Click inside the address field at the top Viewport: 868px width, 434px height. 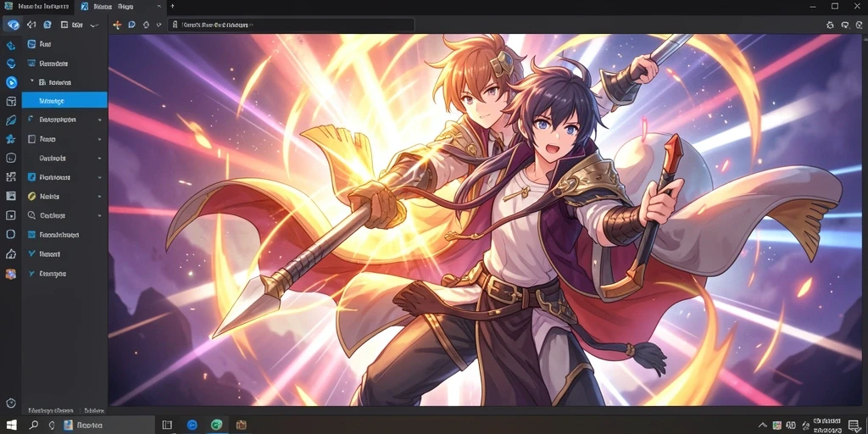click(x=292, y=25)
